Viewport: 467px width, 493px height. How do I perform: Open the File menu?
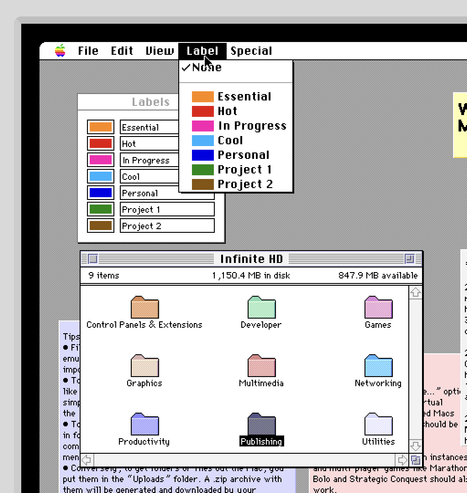(x=88, y=51)
